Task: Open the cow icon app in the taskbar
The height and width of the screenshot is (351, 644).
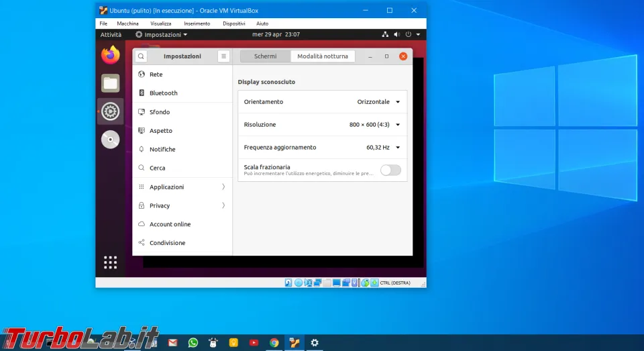Action: coord(213,342)
